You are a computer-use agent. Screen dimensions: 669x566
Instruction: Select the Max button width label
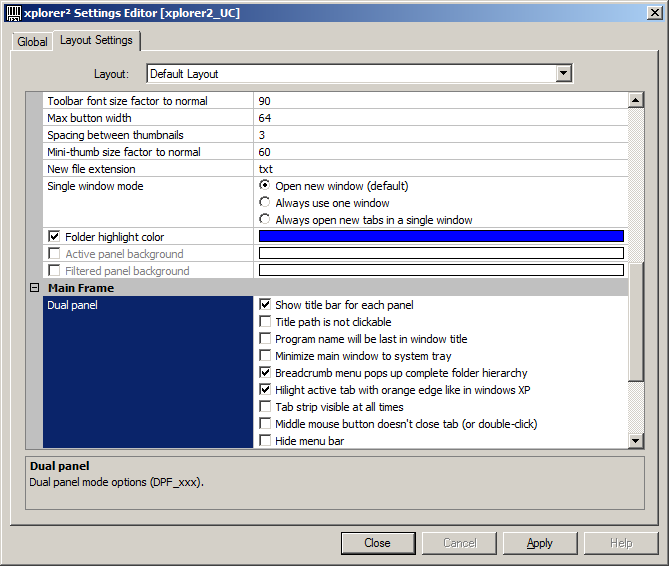point(89,118)
